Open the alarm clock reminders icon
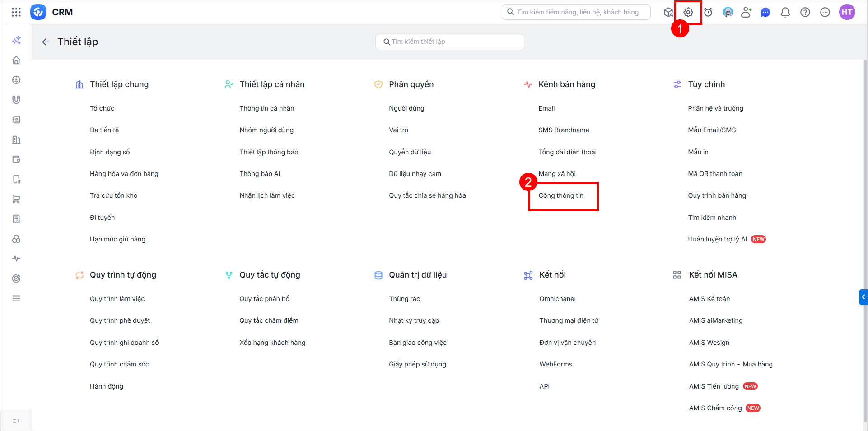The width and height of the screenshot is (868, 431). coord(708,12)
